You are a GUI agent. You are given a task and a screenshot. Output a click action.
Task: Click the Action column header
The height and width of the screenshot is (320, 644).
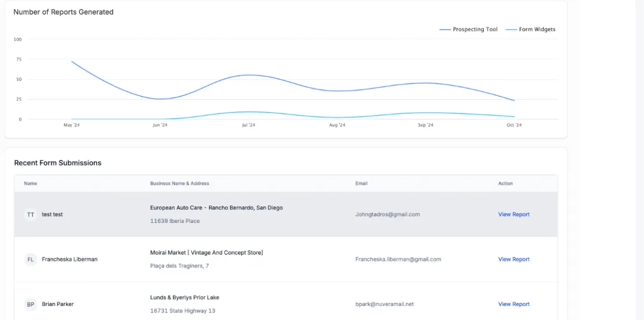pyautogui.click(x=506, y=183)
